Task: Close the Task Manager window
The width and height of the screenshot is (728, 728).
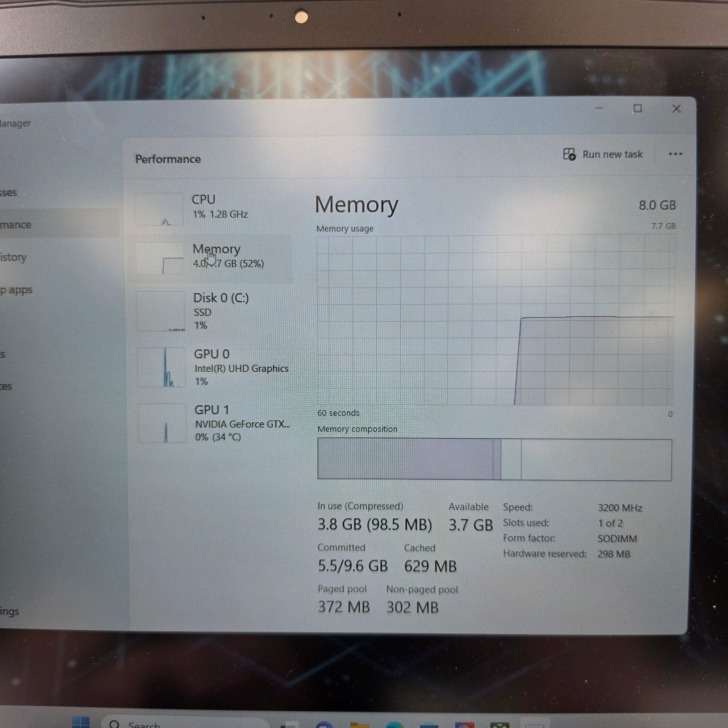Action: pyautogui.click(x=676, y=109)
